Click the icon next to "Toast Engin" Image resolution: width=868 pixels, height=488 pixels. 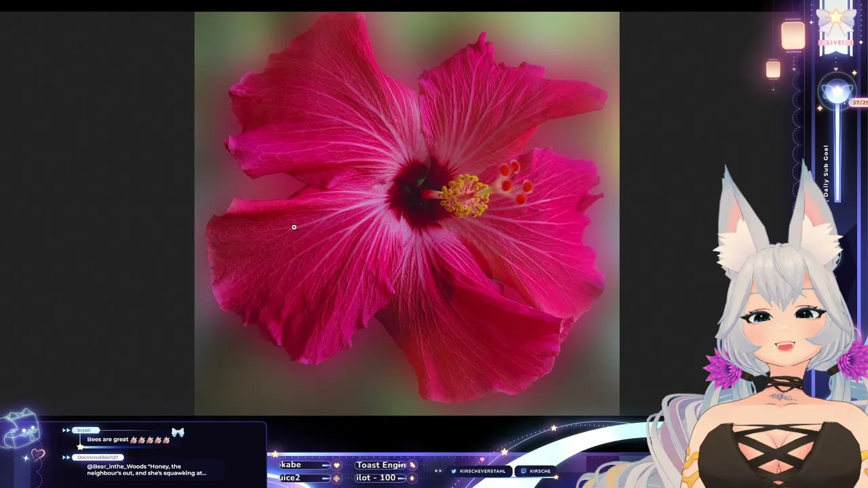(412, 465)
